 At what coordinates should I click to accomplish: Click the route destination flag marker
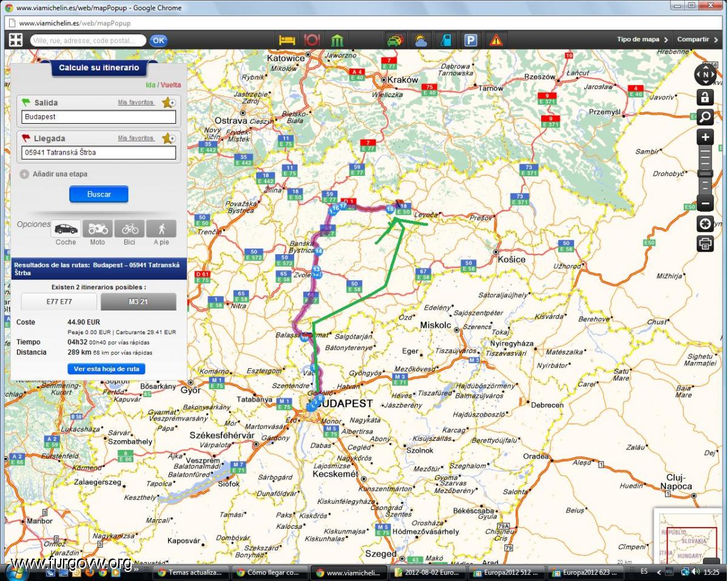[x=400, y=204]
